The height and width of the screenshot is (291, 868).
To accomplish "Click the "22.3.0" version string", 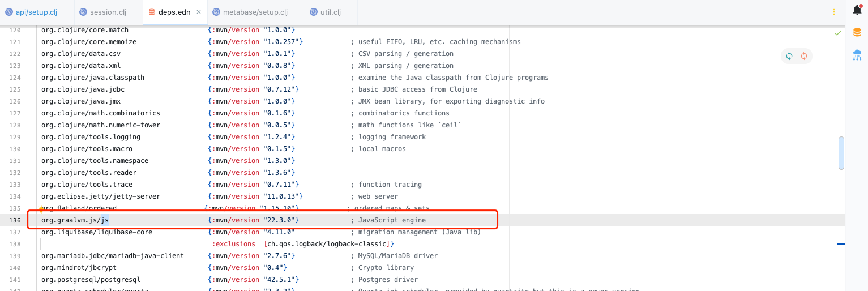I will (281, 220).
